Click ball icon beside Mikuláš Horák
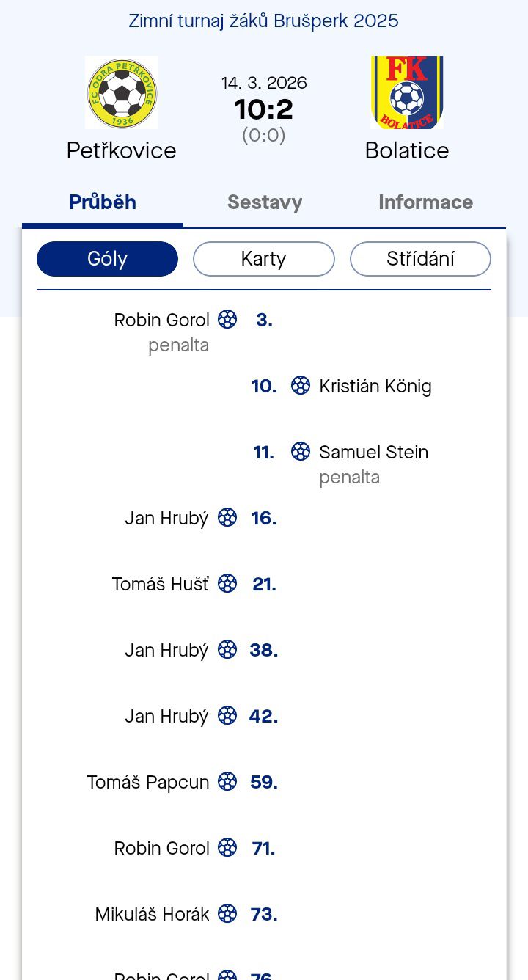 (x=227, y=913)
